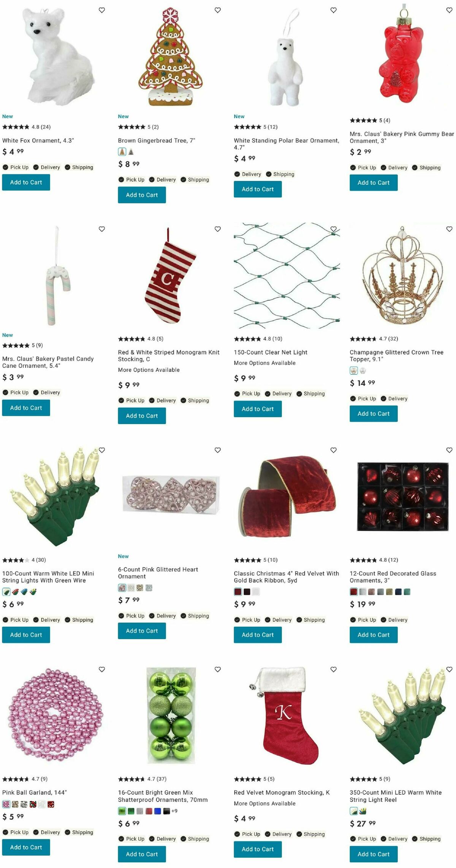This screenshot has width=456, height=868.
Task: Favorite the Champagne Glittered Crown Tree Topper
Action: coord(449,229)
